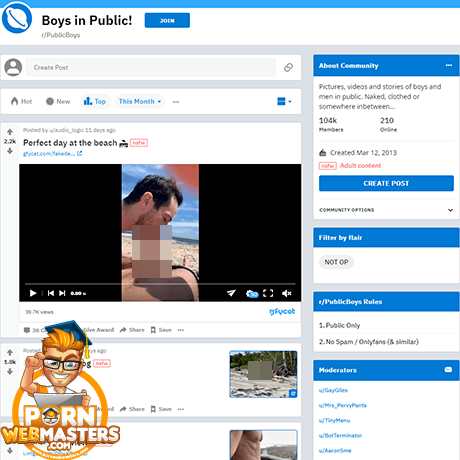Viewport: 460px width, 460px height.
Task: Click the video progress bar
Action: [x=160, y=284]
